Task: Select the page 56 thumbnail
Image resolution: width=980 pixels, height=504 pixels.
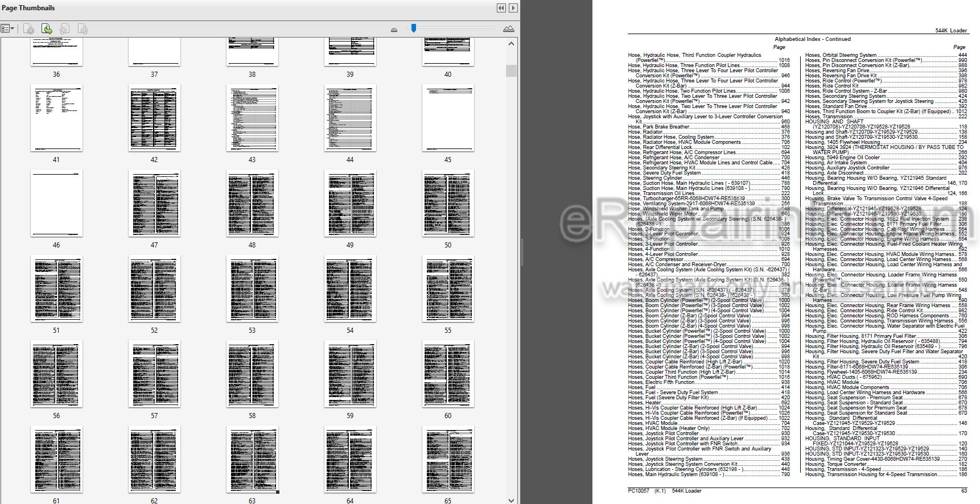Action: pyautogui.click(x=56, y=374)
